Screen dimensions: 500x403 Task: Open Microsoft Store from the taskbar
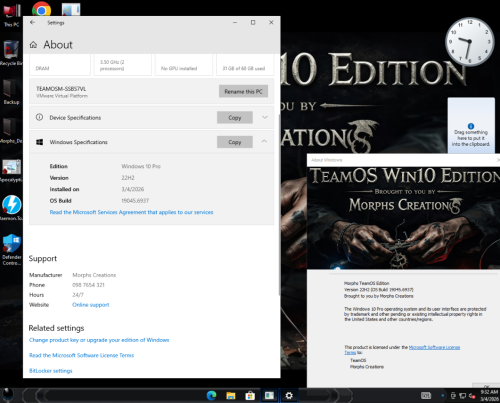[x=250, y=396]
